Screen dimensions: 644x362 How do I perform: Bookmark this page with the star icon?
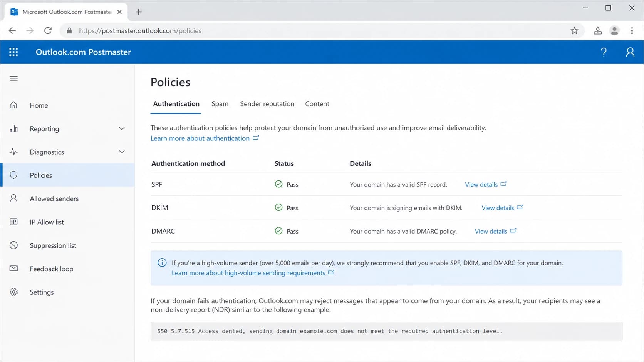pyautogui.click(x=574, y=31)
